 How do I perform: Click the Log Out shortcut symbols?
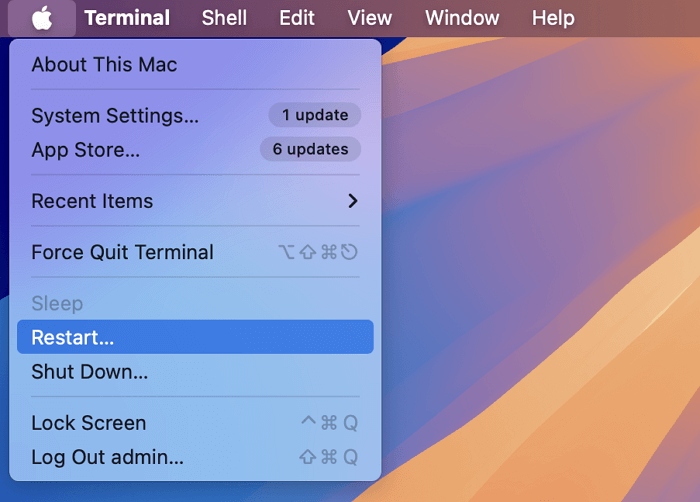click(329, 457)
